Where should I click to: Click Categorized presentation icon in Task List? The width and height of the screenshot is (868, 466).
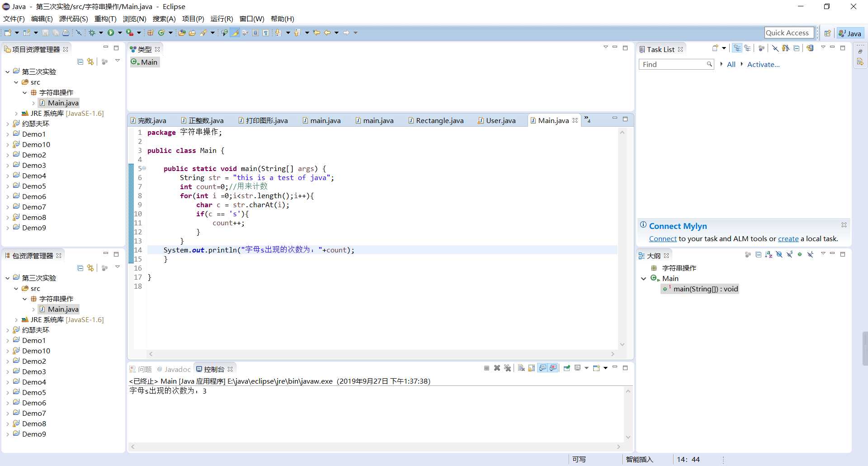[737, 48]
